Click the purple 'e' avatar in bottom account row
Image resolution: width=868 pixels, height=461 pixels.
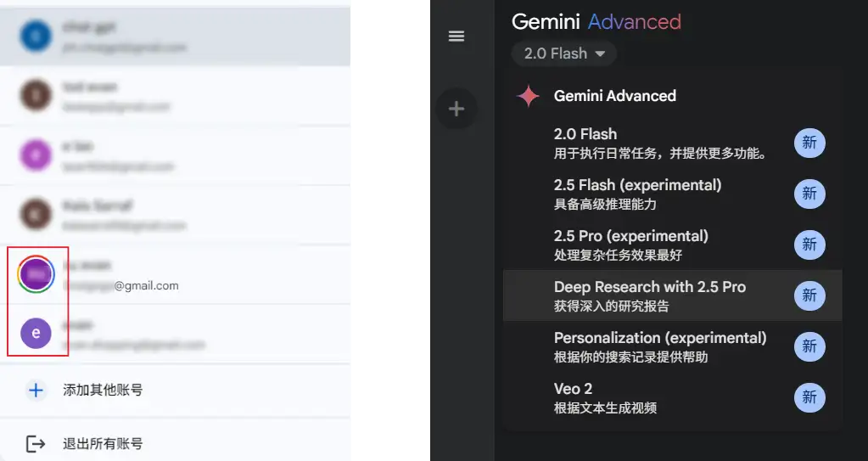pos(36,334)
